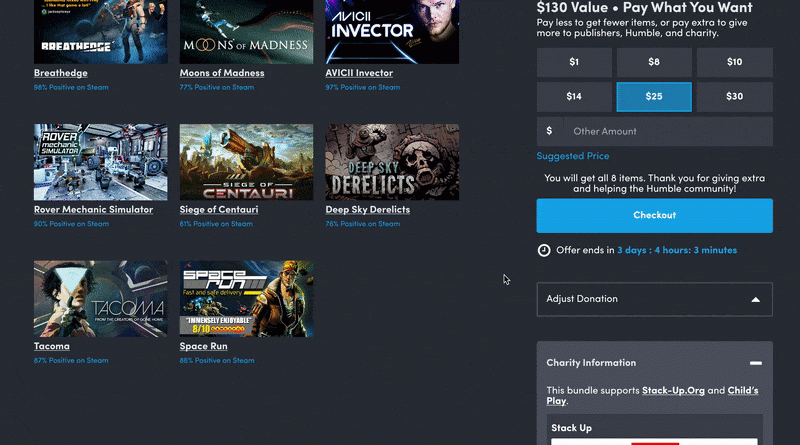Viewport: 800px width, 445px height.
Task: Open the Siege of Centauri cover image
Action: (x=246, y=162)
